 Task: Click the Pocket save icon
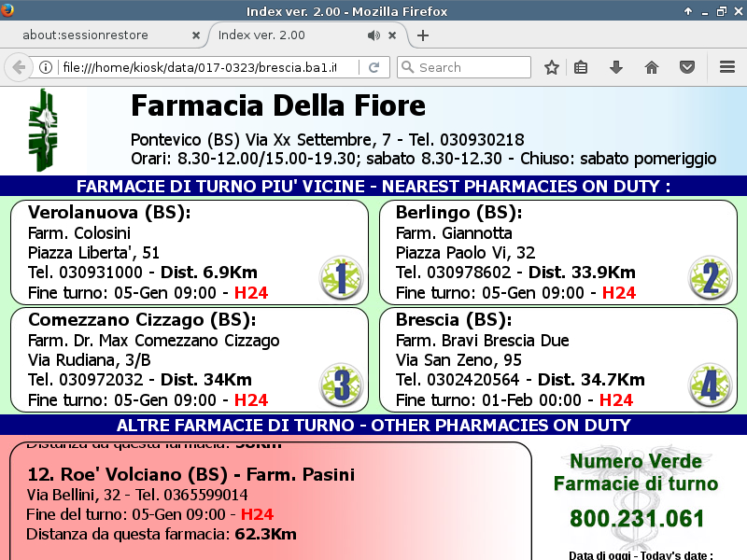coord(686,67)
